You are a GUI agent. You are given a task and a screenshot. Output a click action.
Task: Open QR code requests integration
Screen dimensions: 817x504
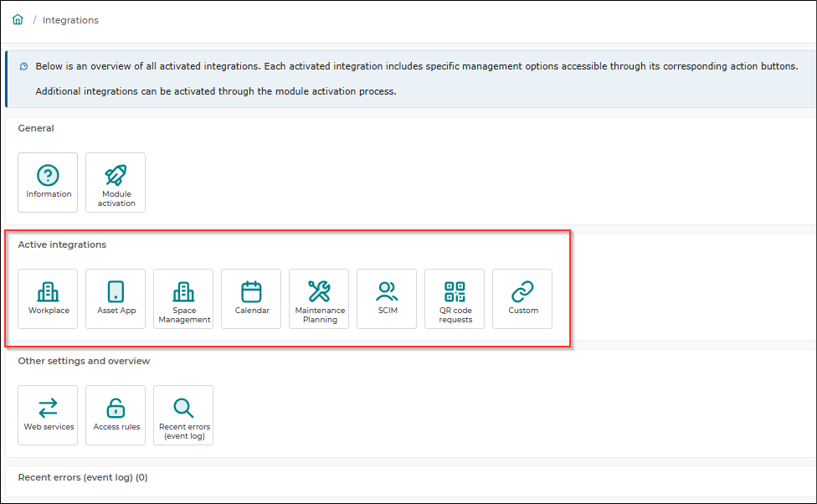coord(455,299)
